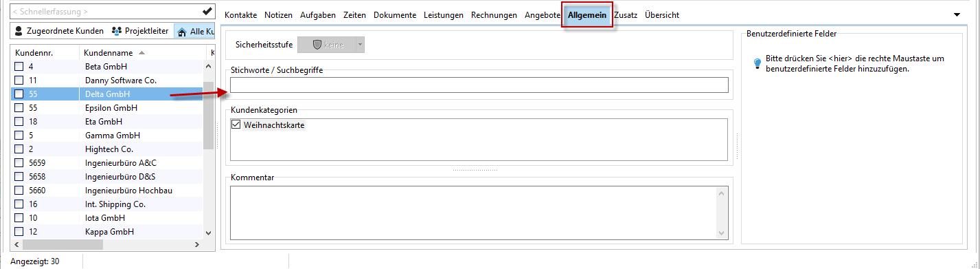
Task: Open the Dokumente tab
Action: (395, 15)
